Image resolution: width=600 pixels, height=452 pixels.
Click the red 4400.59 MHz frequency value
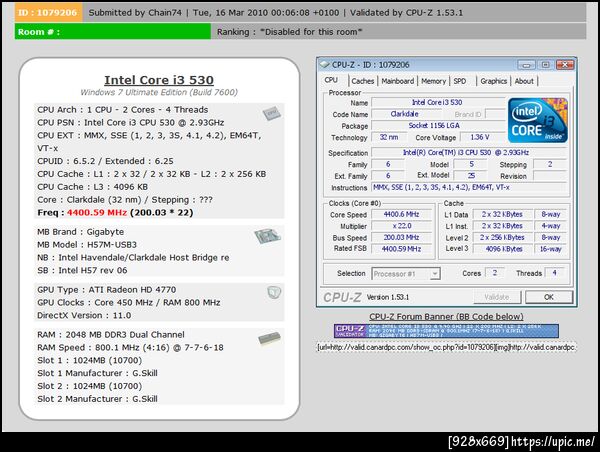pos(97,212)
